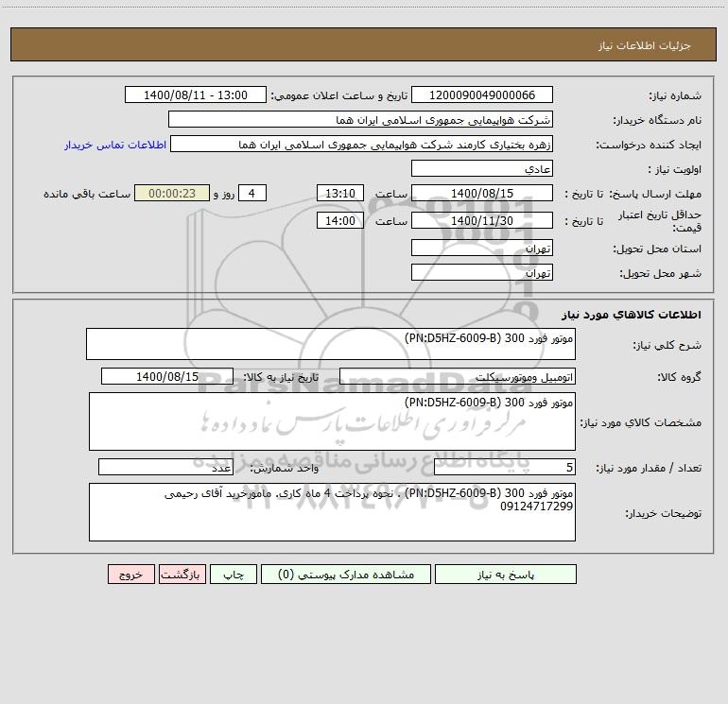
Task: Click the label تعداد / مقدار مورد نیاز
Action: pyautogui.click(x=649, y=468)
